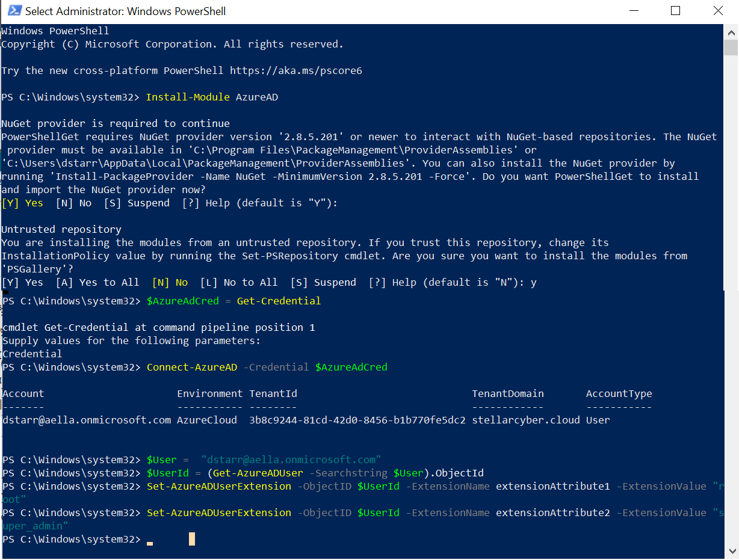Image resolution: width=739 pixels, height=560 pixels.
Task: Click the PowerShell icon in the title bar
Action: tap(13, 11)
